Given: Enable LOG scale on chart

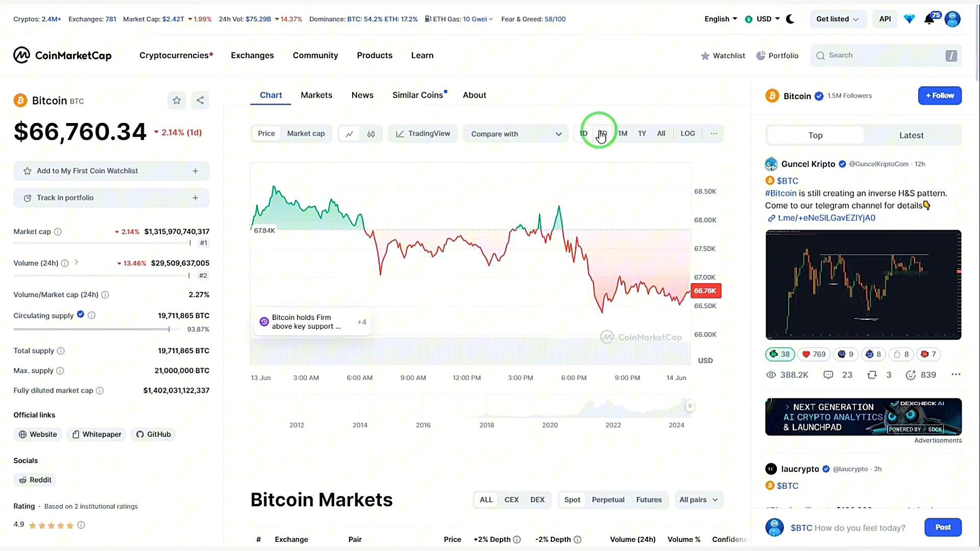Looking at the screenshot, I should click(688, 134).
